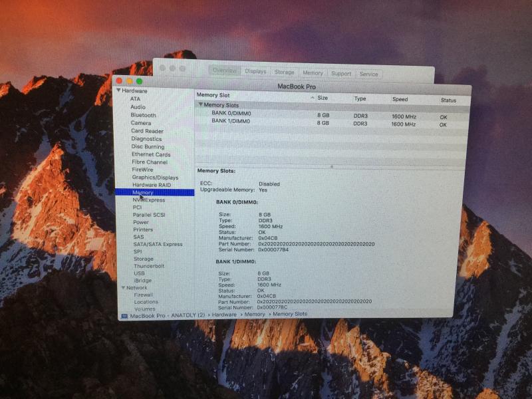Click Hardware in the bottom path bar

pos(224,315)
